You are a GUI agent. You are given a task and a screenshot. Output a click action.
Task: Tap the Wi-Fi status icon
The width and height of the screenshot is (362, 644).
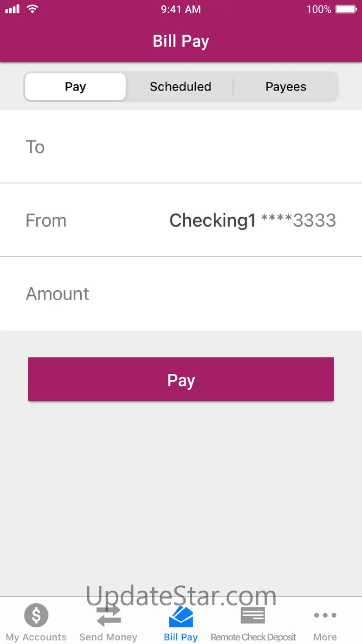tap(32, 9)
